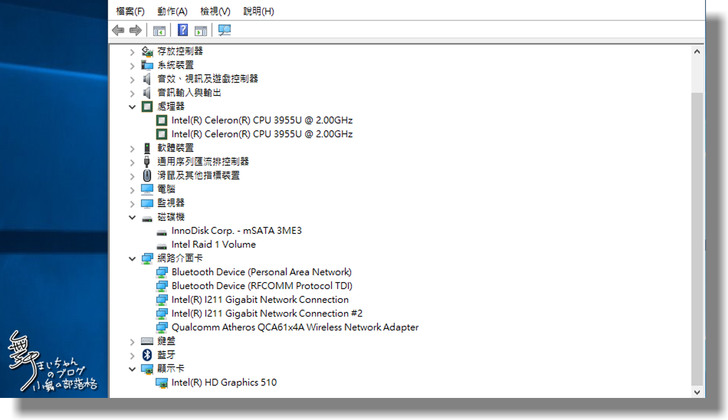Click the display adapter icon beside 顯示卡
The width and height of the screenshot is (728, 420).
click(147, 369)
